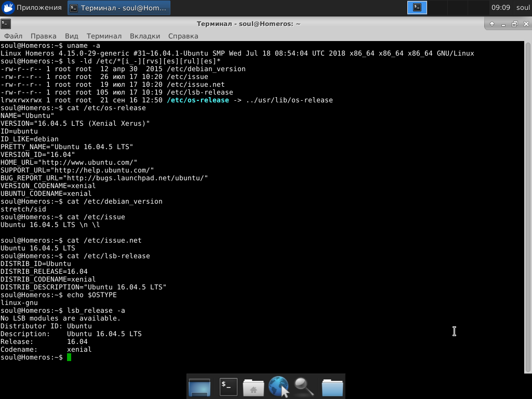Viewport: 532px width, 399px height.
Task: Click the line ID_LIKE=debian
Action: point(30,139)
